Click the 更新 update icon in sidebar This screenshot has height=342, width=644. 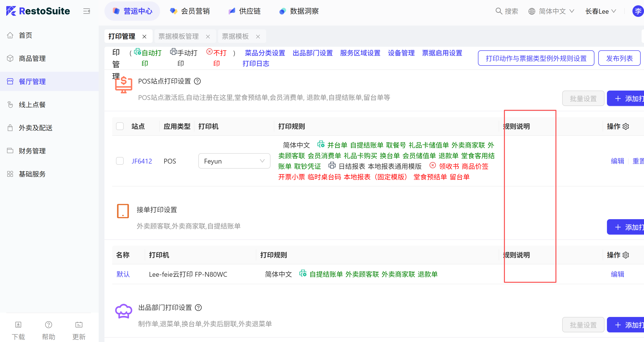(x=79, y=324)
